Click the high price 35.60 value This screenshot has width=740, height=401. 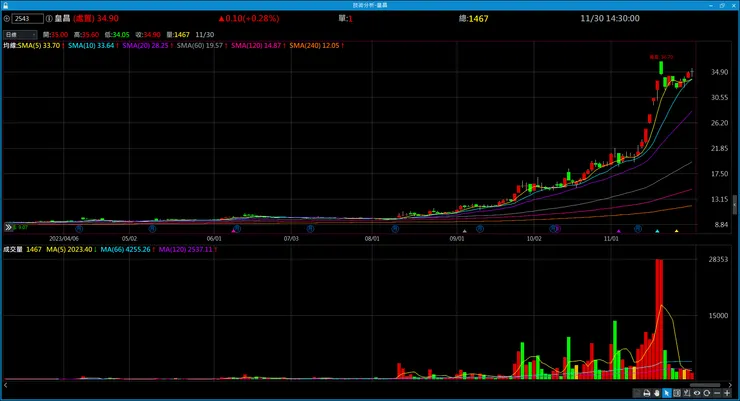[x=90, y=35]
